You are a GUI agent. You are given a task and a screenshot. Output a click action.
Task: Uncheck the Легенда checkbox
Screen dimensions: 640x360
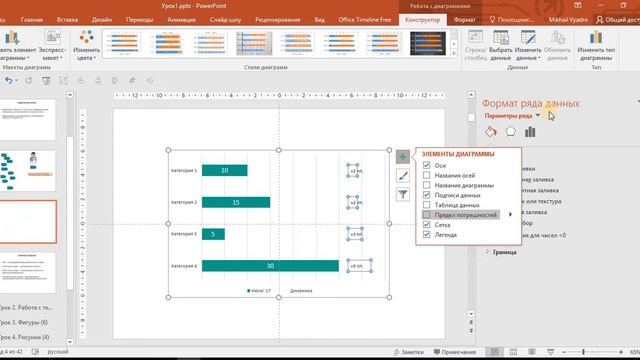pyautogui.click(x=427, y=235)
